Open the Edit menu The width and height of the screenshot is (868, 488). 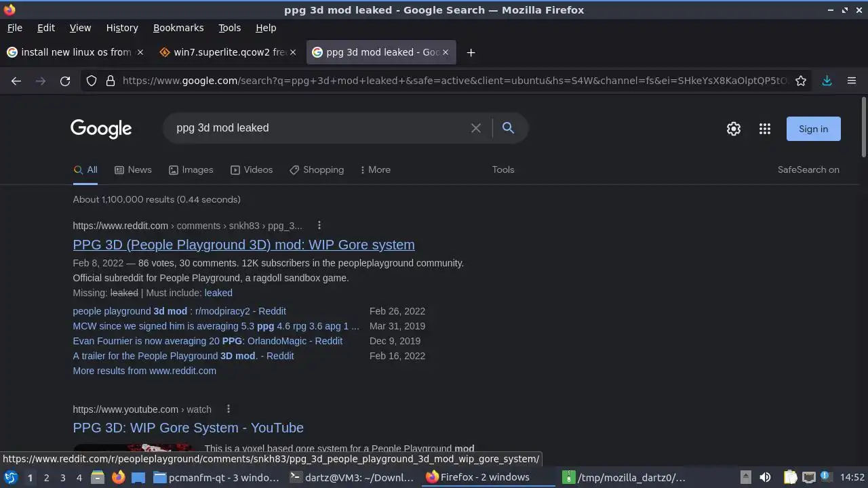46,28
